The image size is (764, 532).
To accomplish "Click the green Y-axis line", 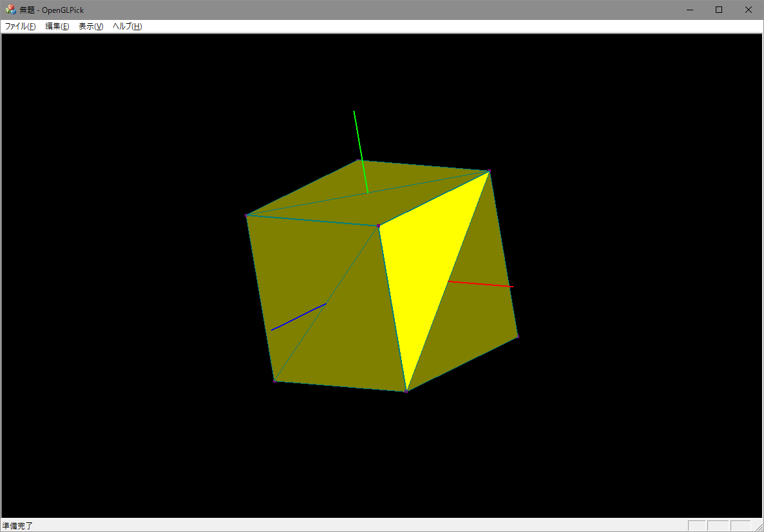I will (x=361, y=152).
